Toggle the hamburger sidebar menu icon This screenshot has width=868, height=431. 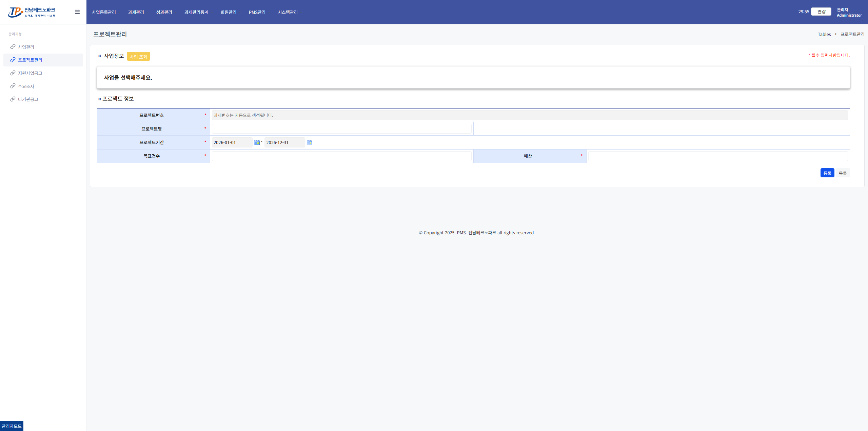(x=77, y=12)
